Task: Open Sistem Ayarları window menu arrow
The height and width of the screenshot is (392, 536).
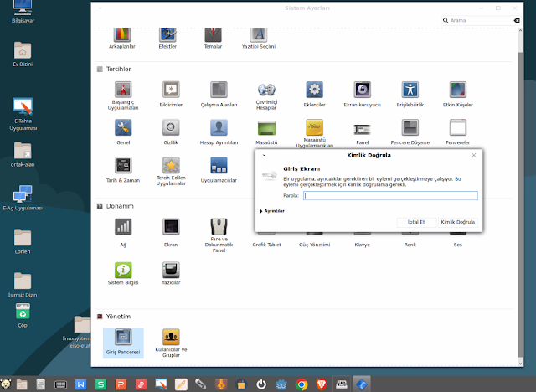Action: (x=100, y=8)
